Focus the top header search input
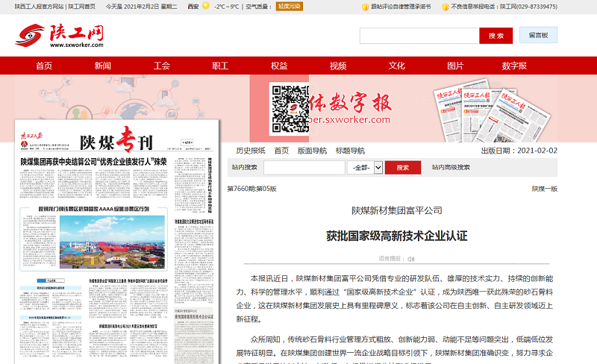The image size is (597, 364). 419,36
